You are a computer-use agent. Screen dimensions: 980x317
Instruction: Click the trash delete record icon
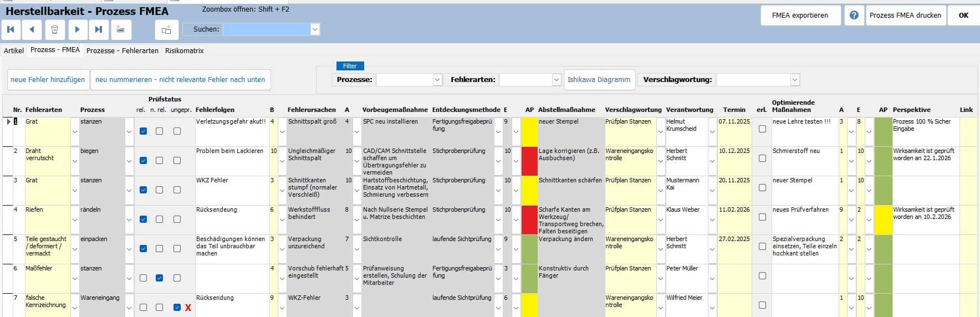[x=54, y=29]
